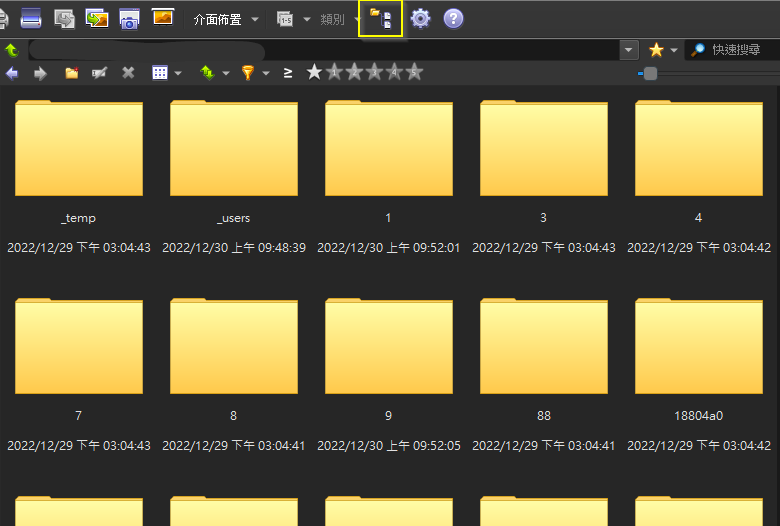Click the date under the _temp folder
The height and width of the screenshot is (526, 780).
(x=79, y=248)
